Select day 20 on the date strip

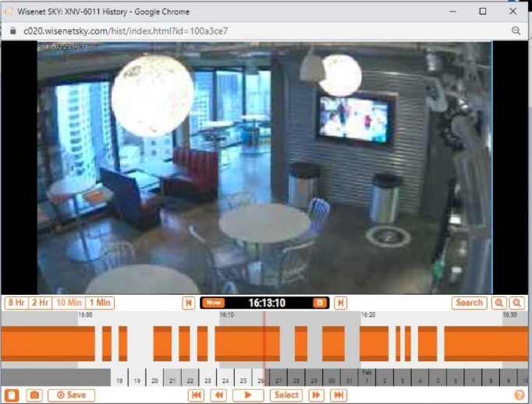(154, 381)
